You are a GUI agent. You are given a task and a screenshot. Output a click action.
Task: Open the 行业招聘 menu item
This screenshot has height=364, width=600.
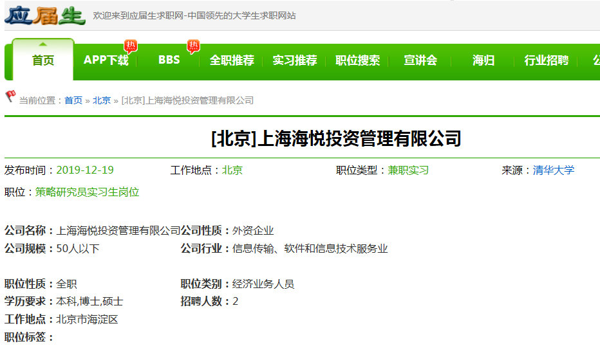pyautogui.click(x=546, y=60)
